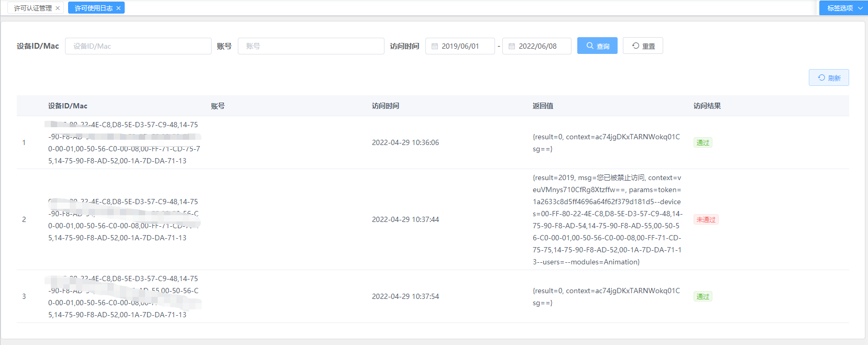Click the reset arrow icon on 重置

pos(635,46)
